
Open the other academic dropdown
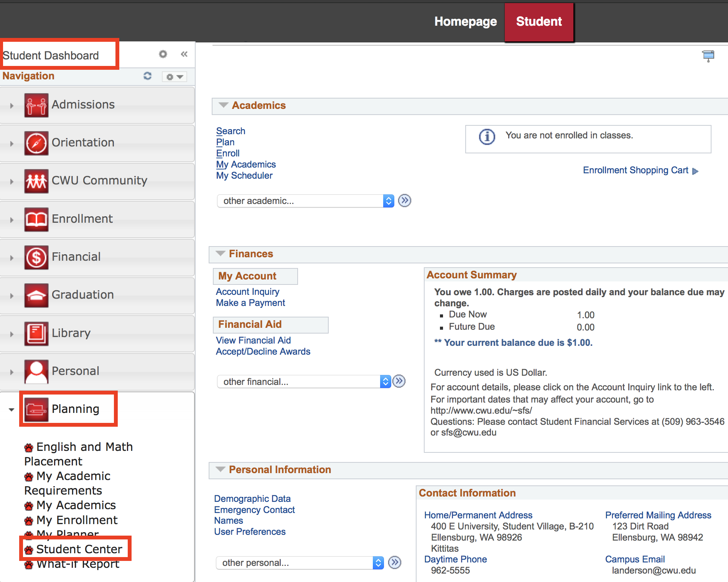pos(305,201)
